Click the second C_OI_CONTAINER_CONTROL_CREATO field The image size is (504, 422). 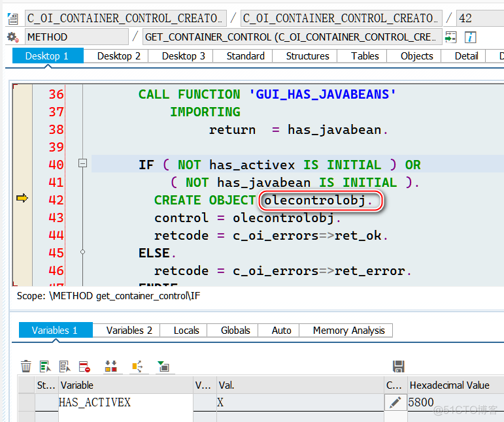(x=341, y=18)
